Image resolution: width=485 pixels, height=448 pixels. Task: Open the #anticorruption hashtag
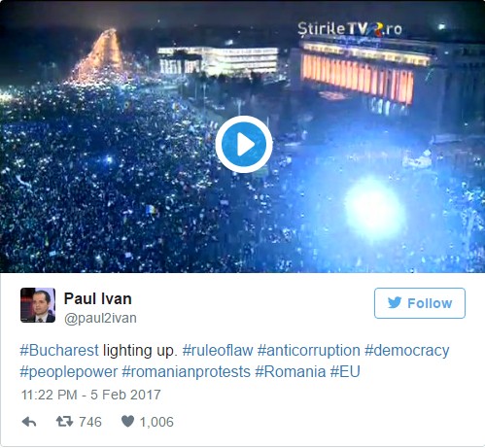309,351
